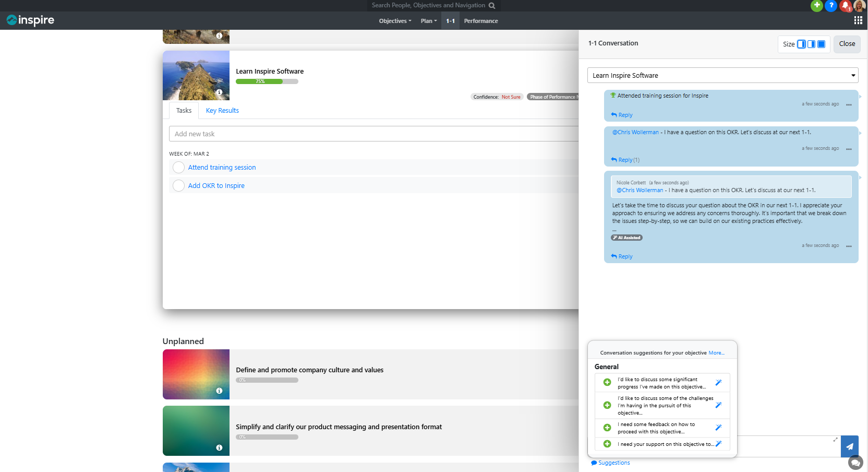The width and height of the screenshot is (868, 472).
Task: Click the search magnifier icon
Action: click(x=491, y=6)
